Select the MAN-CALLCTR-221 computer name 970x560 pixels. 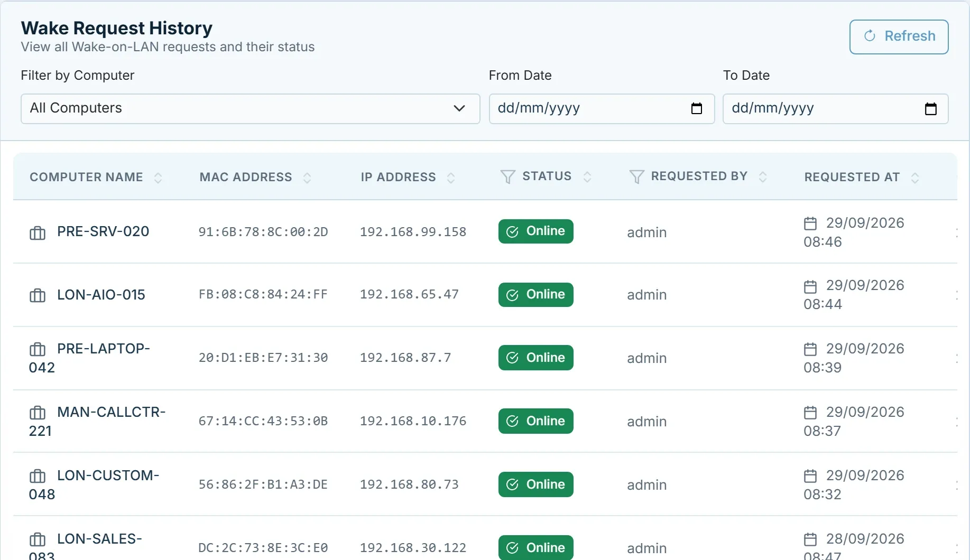pyautogui.click(x=97, y=422)
